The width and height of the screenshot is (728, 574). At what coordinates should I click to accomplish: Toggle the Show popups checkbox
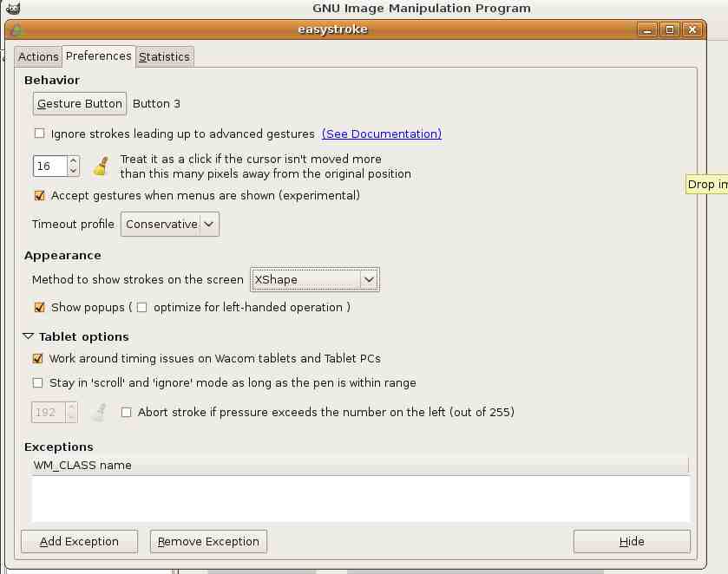39,307
